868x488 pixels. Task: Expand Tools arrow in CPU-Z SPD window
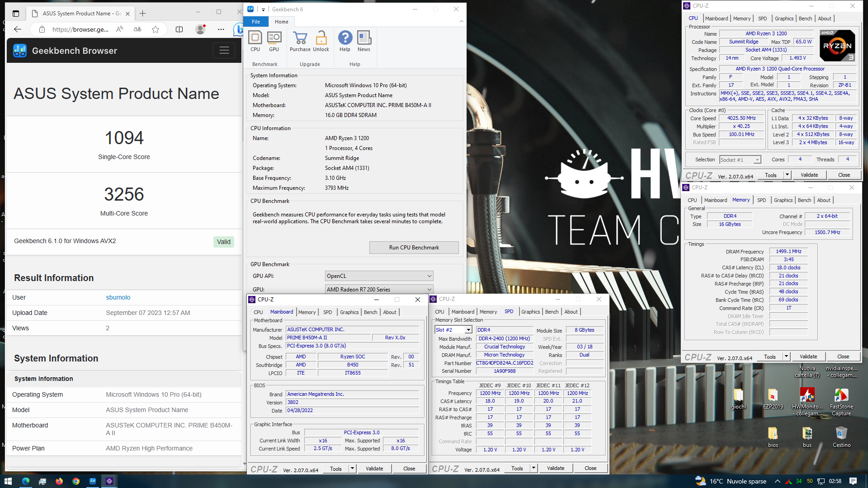click(533, 468)
